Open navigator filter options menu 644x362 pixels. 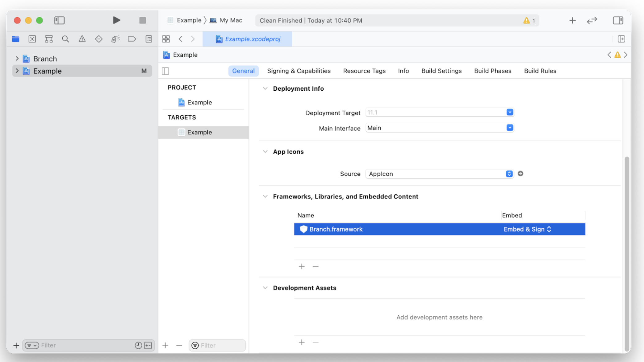32,345
